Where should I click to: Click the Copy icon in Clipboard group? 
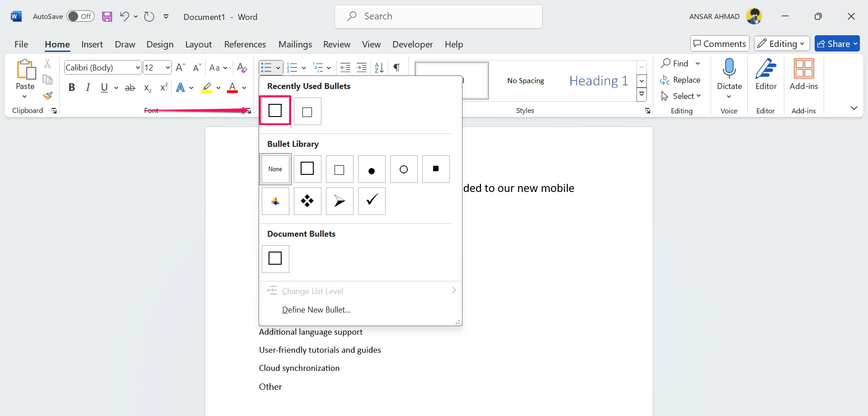pos(47,79)
